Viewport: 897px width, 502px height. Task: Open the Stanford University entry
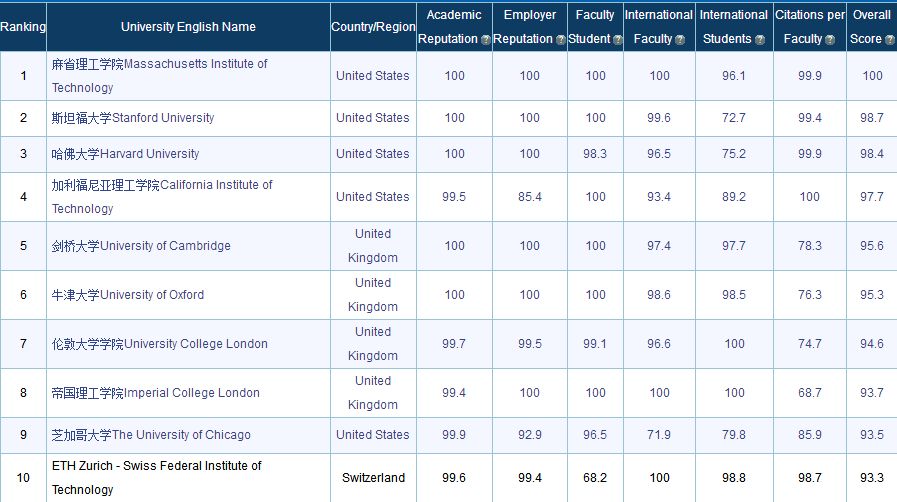click(x=133, y=118)
